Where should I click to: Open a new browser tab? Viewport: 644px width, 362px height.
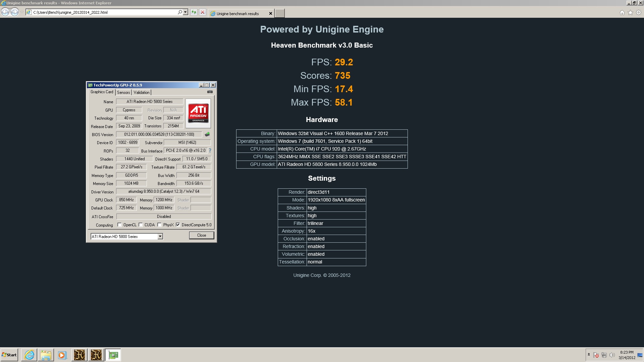280,13
